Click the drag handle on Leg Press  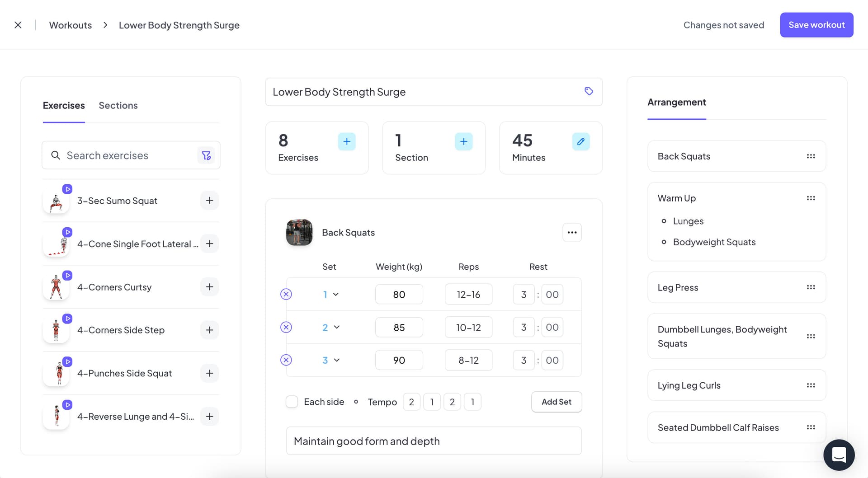(811, 287)
